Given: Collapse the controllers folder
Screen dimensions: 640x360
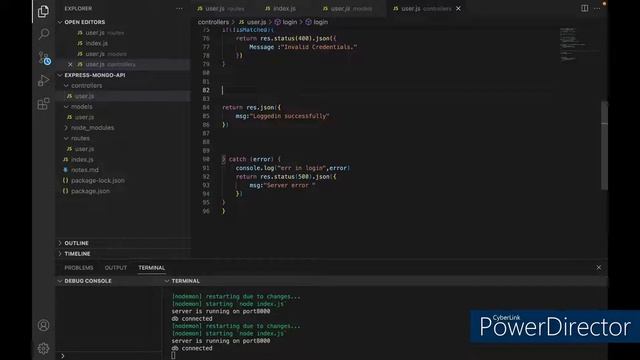Looking at the screenshot, I should (66, 86).
